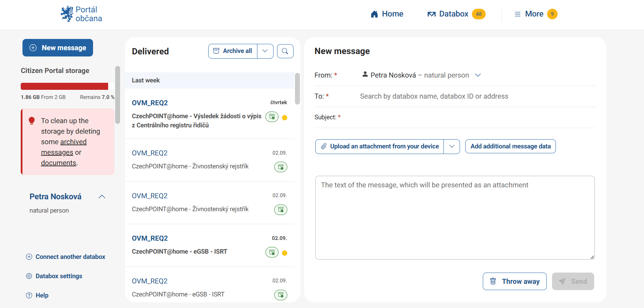
Task: Click Add additional message data
Action: pyautogui.click(x=510, y=146)
